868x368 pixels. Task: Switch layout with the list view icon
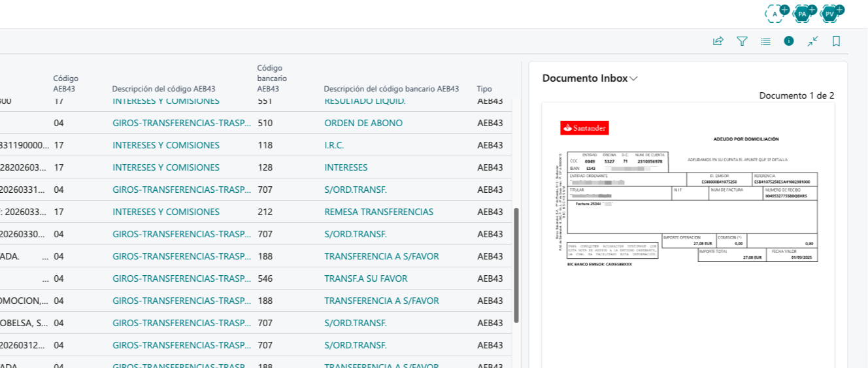[765, 41]
